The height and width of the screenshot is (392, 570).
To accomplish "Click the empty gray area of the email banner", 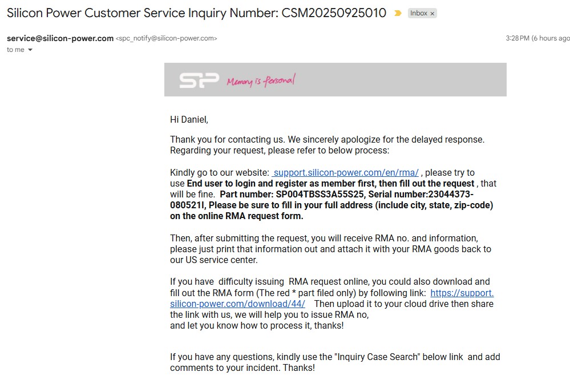I will (411, 80).
